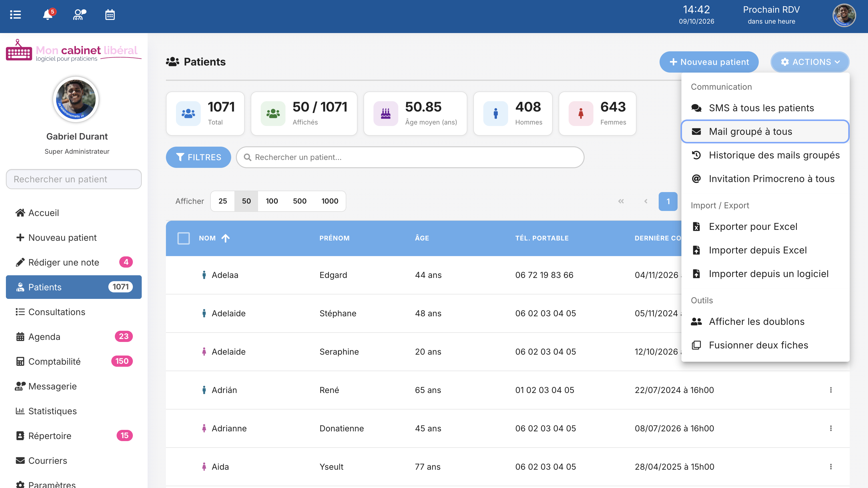Choose Exporter pour Excel

click(x=765, y=227)
